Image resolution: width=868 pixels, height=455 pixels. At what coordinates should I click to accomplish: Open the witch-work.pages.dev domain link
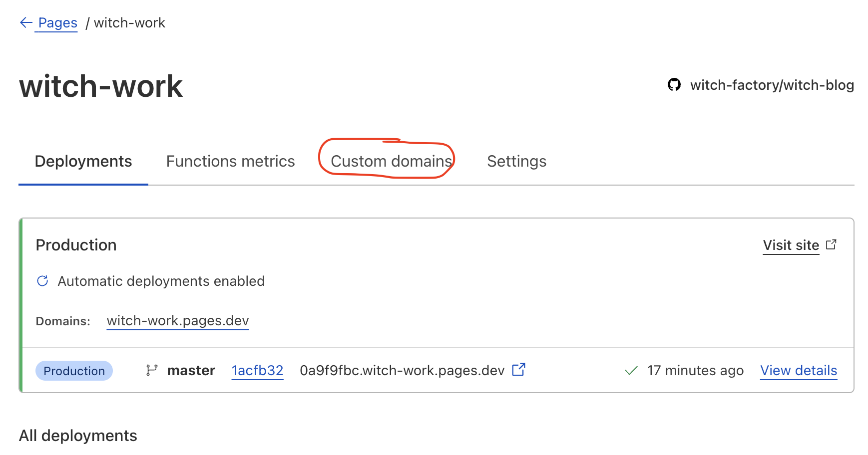point(177,321)
